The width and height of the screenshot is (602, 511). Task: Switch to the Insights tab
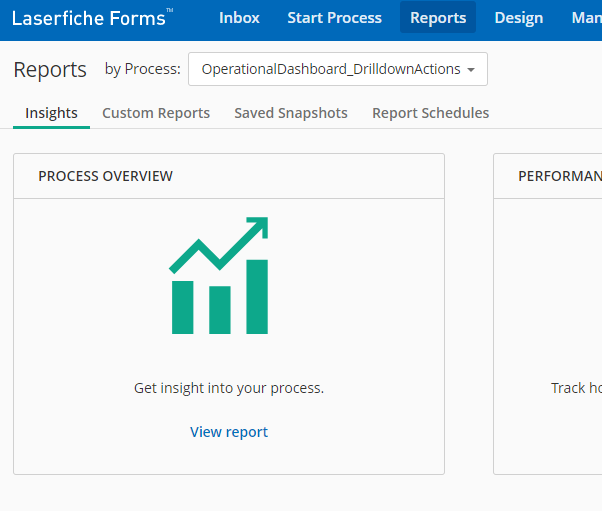click(x=51, y=113)
